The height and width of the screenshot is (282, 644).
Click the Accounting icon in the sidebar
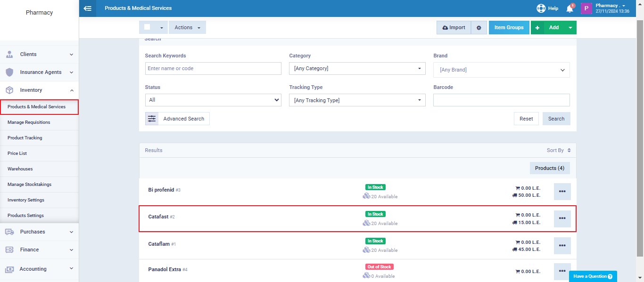coord(9,269)
